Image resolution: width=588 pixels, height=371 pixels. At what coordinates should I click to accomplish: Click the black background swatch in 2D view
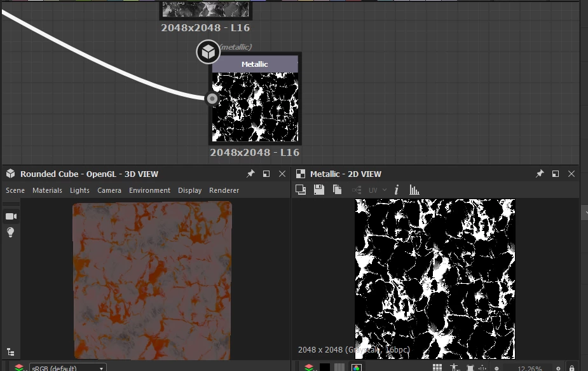(325, 368)
